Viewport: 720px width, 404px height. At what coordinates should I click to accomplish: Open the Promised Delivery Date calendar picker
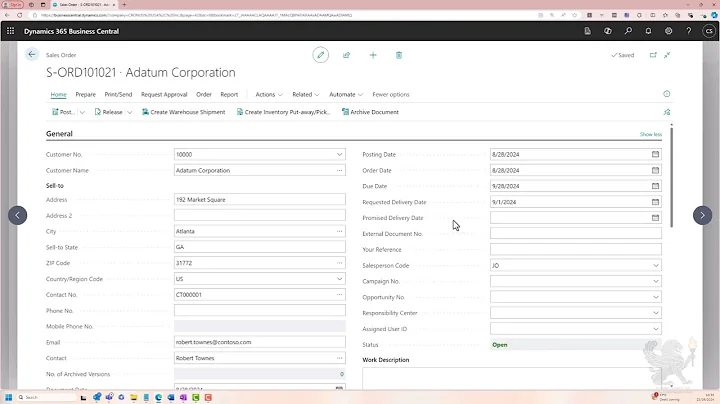[x=655, y=218]
